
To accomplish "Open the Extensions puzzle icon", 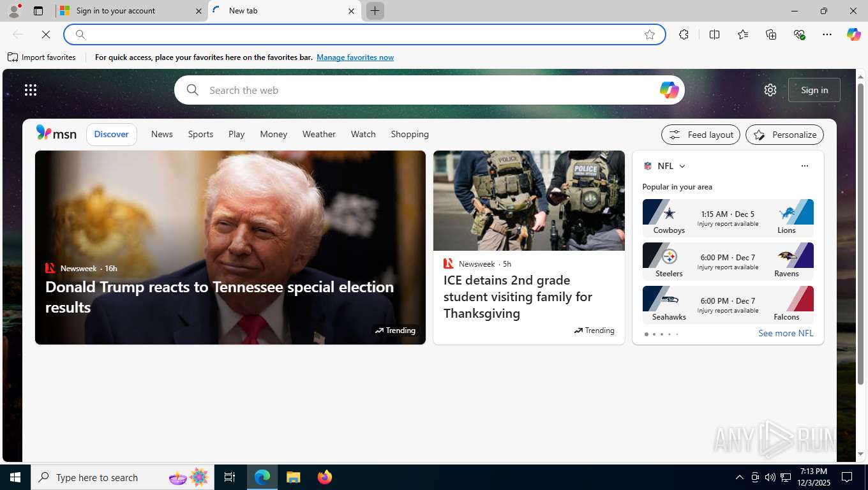I will (684, 34).
